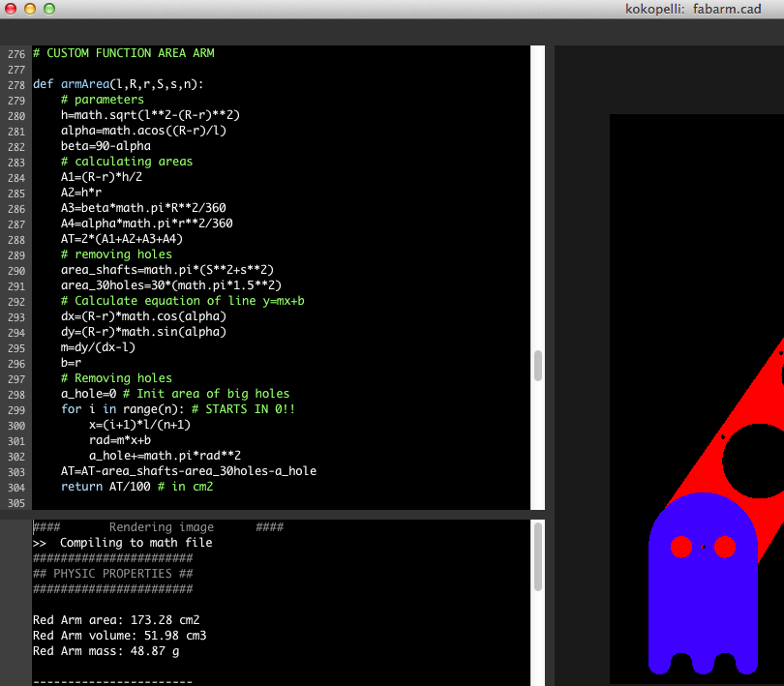Viewport: 784px width, 686px height.
Task: Click line 'beta=90-alpha'
Action: pyautogui.click(x=106, y=146)
